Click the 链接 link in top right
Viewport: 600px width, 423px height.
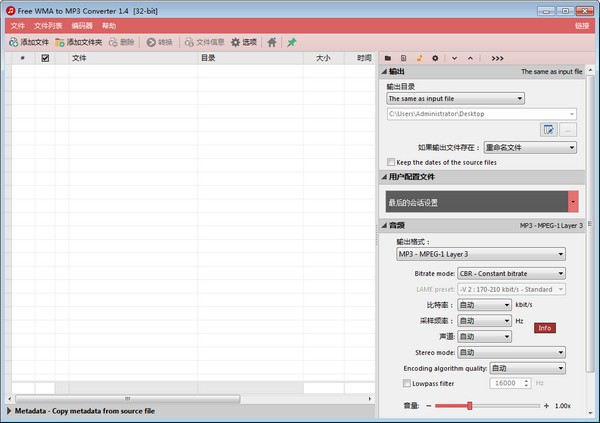[582, 25]
